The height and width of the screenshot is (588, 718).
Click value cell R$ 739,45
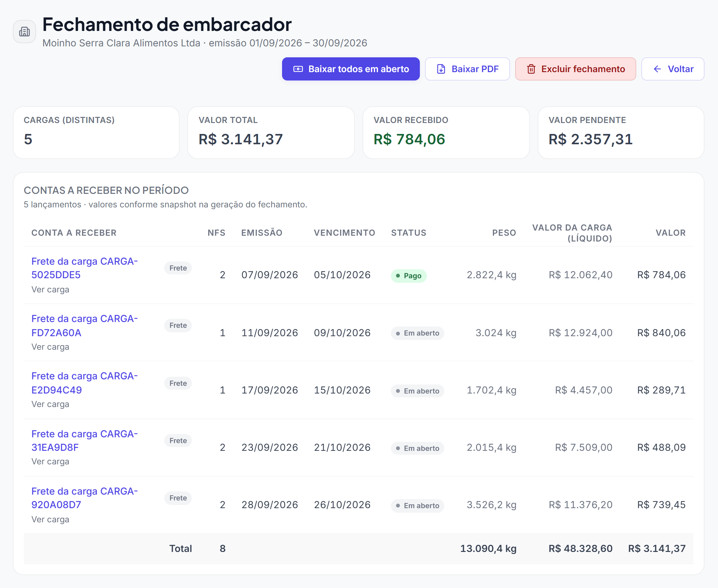[x=661, y=505]
